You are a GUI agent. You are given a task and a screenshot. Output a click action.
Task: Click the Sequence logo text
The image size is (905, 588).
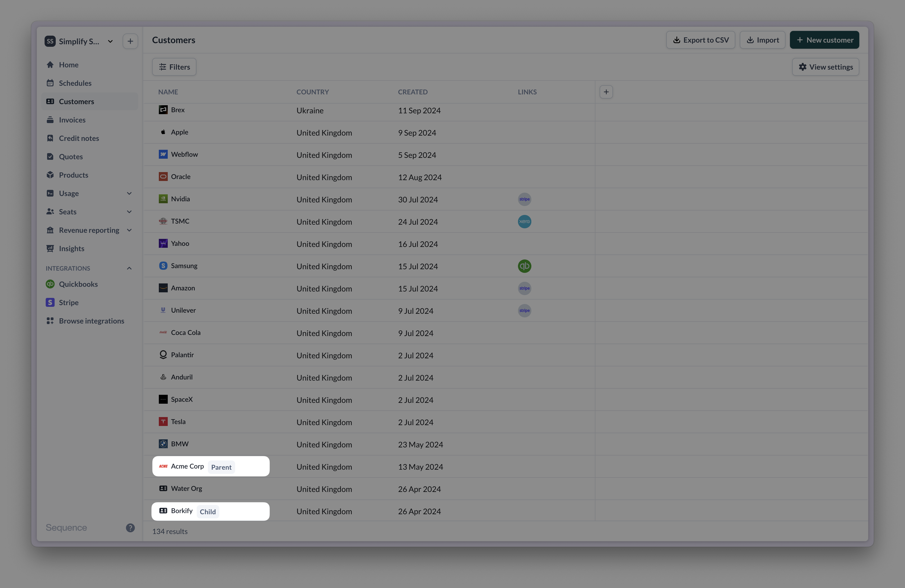67,528
